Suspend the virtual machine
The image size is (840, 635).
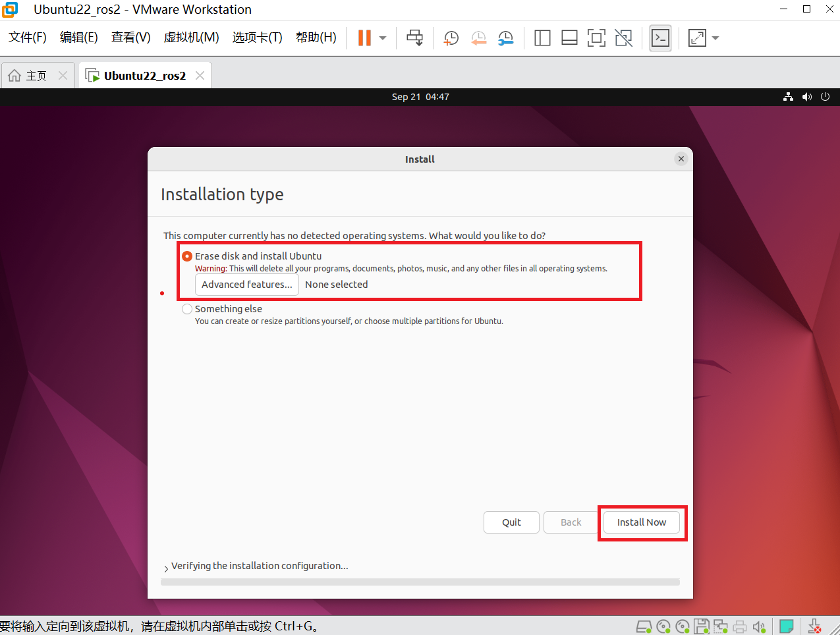[x=364, y=38]
